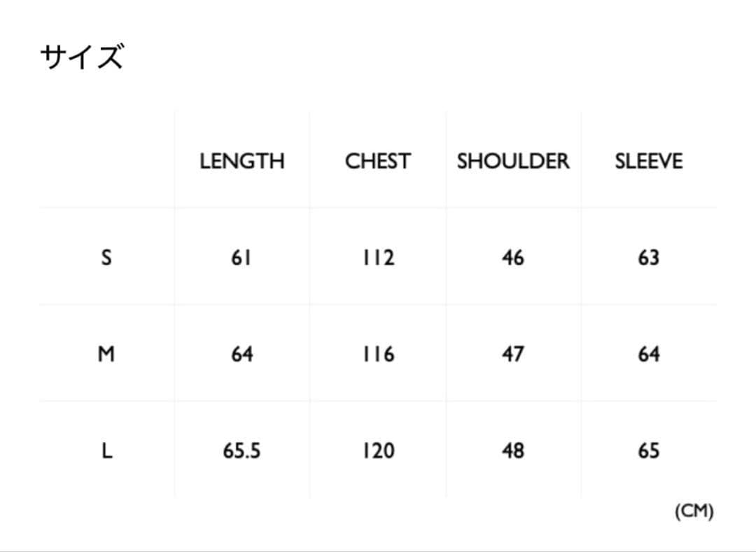Select the M size row label
The width and height of the screenshot is (756, 552).
(106, 354)
